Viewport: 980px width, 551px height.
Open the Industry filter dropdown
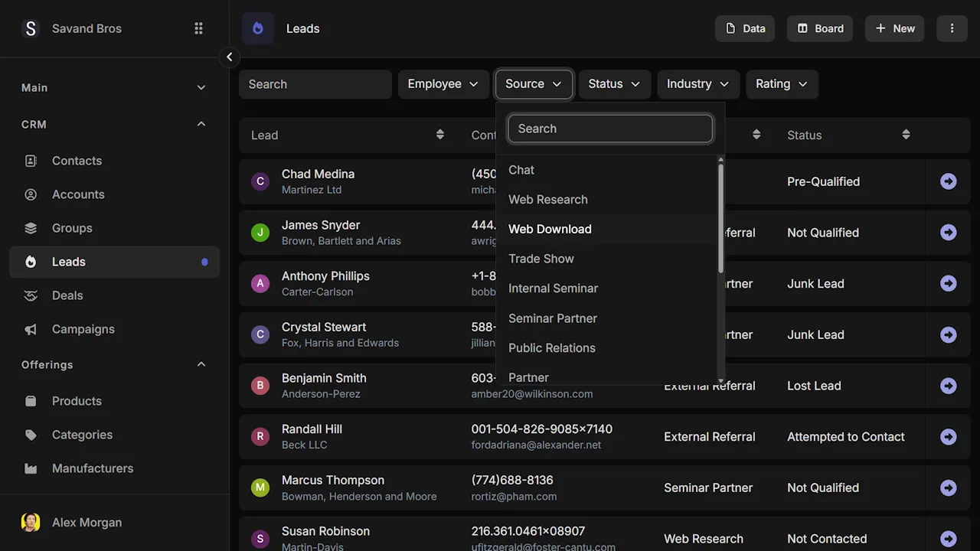coord(697,84)
